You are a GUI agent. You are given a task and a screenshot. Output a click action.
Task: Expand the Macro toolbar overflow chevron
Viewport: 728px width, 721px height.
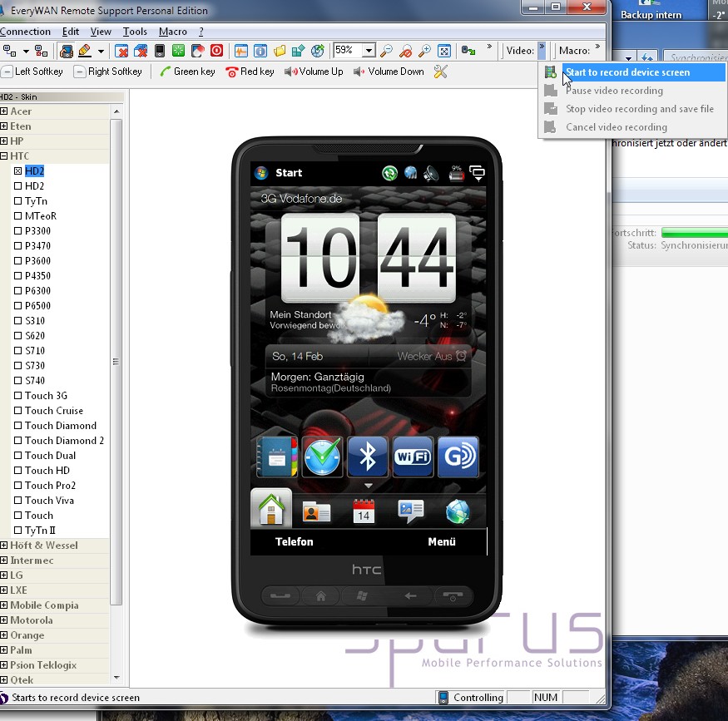pyautogui.click(x=597, y=47)
